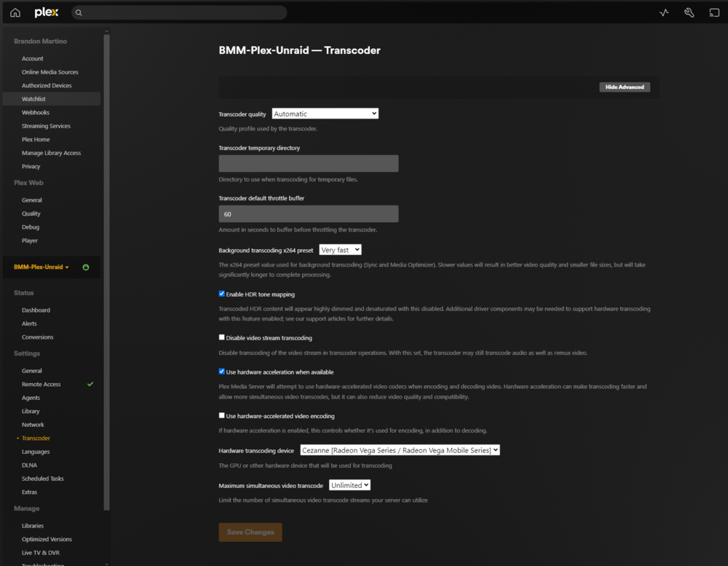
Task: Toggle Enable HDR tone mapping checkbox
Action: pyautogui.click(x=221, y=294)
